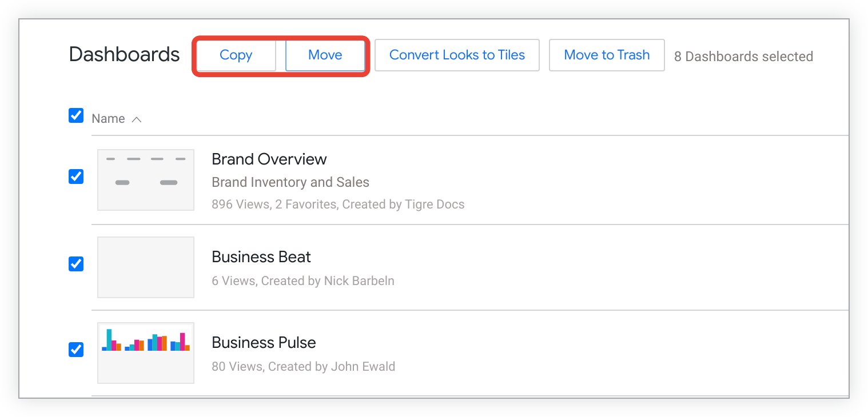Open the Business Beat dashboard title
The width and height of the screenshot is (868, 417).
tap(261, 257)
